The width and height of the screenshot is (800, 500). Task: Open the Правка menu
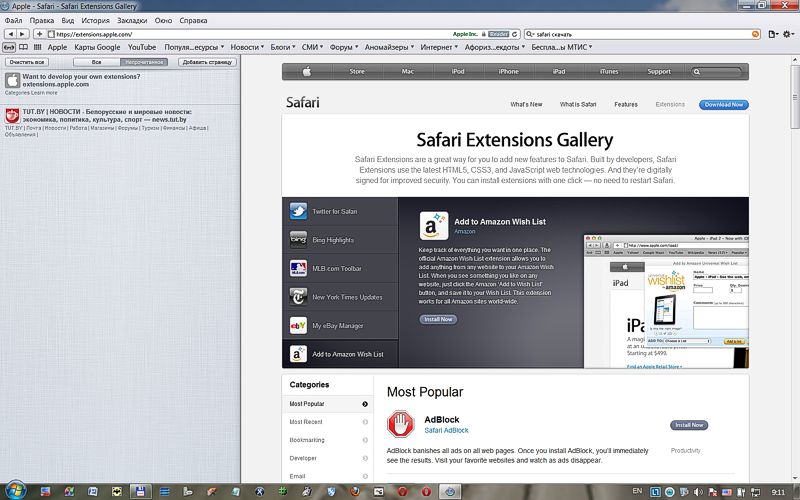[42, 20]
